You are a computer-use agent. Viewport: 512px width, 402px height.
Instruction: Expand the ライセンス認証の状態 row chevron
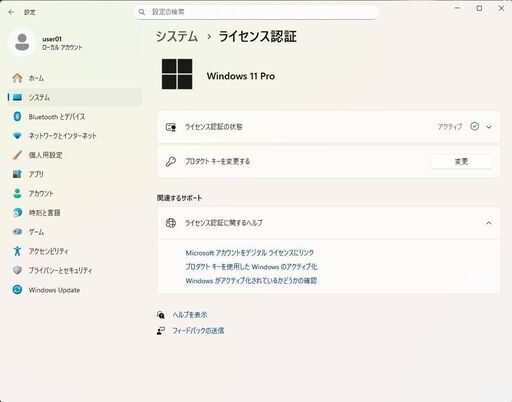click(489, 127)
